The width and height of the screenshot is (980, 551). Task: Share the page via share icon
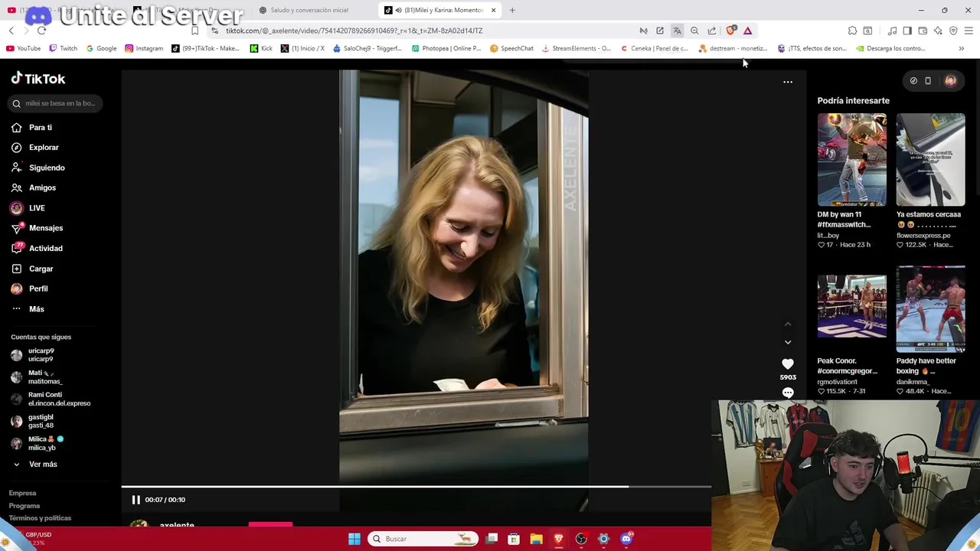pyautogui.click(x=712, y=31)
